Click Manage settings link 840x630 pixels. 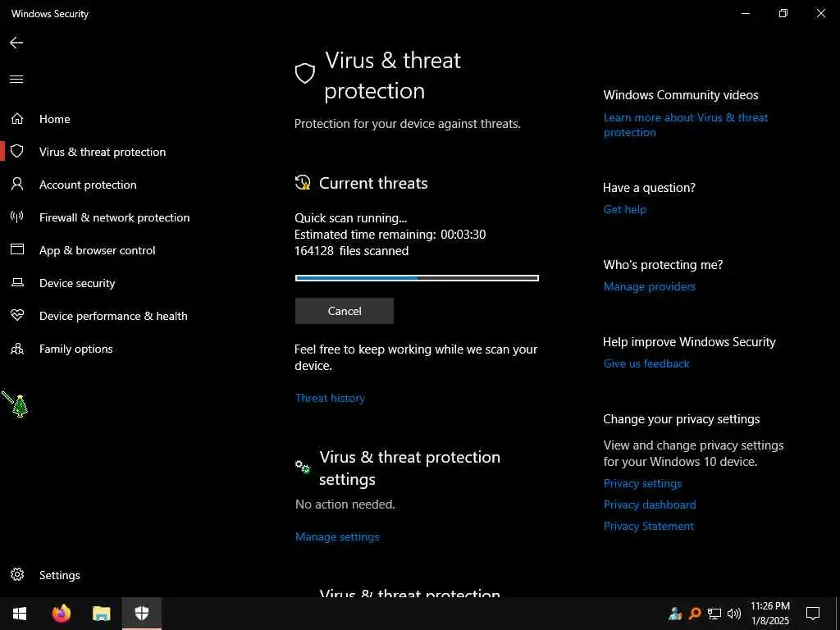pos(337,536)
